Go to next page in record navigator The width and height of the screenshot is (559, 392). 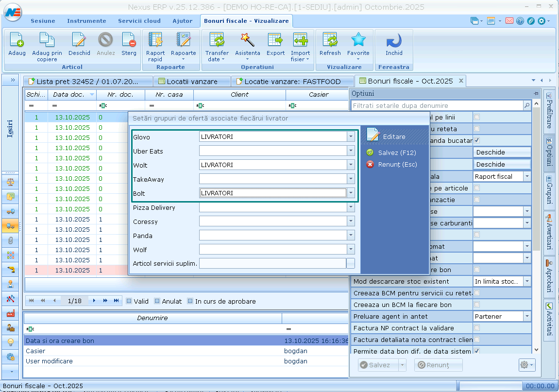(x=105, y=301)
